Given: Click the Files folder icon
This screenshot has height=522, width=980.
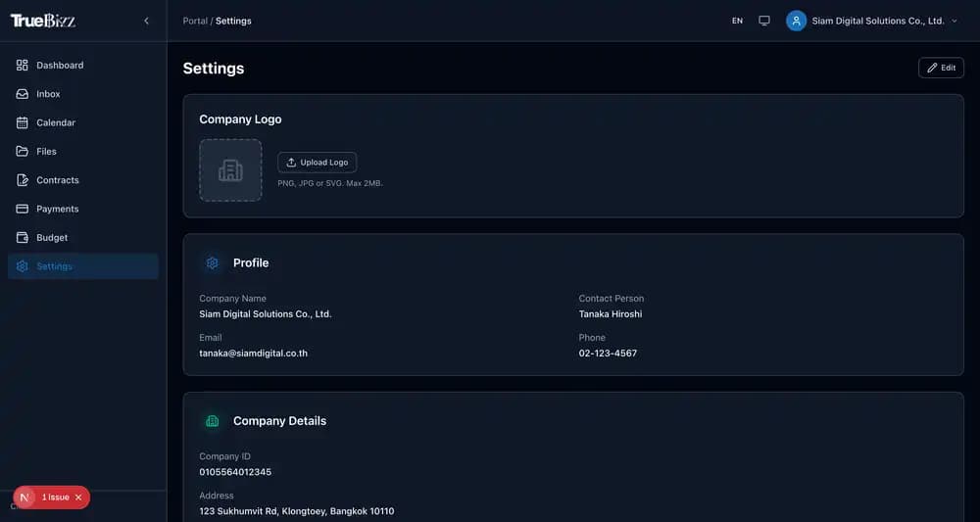Looking at the screenshot, I should tap(22, 151).
